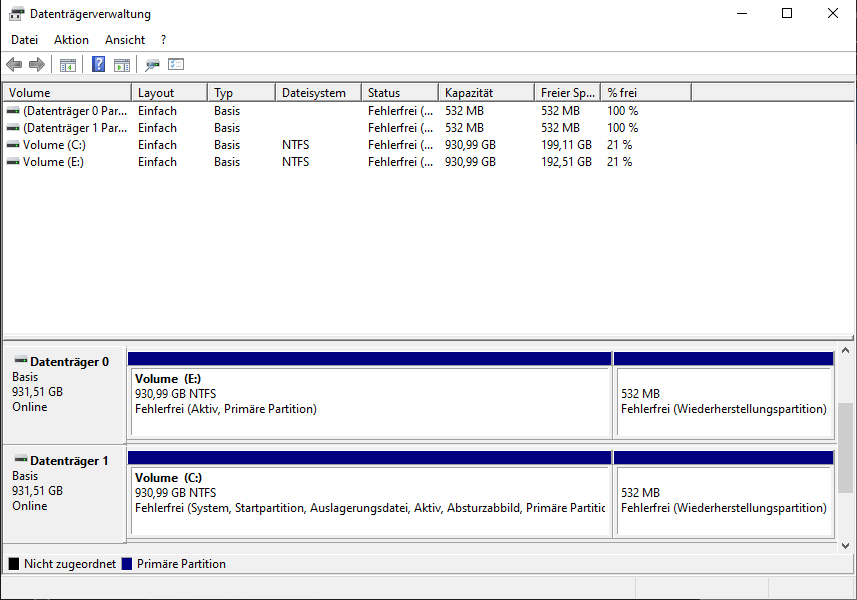This screenshot has width=857, height=600.
Task: Click the disk pane vertical scrollbar thumb
Action: pos(846,448)
